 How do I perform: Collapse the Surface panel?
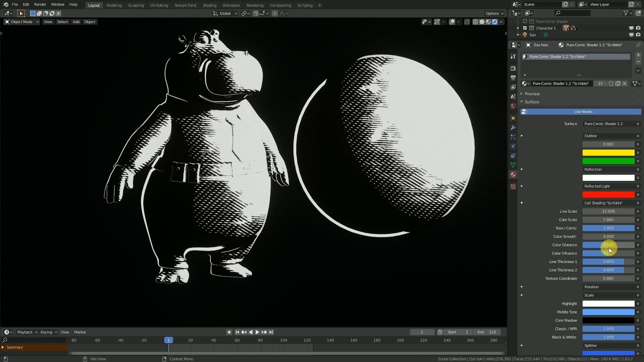[531, 102]
